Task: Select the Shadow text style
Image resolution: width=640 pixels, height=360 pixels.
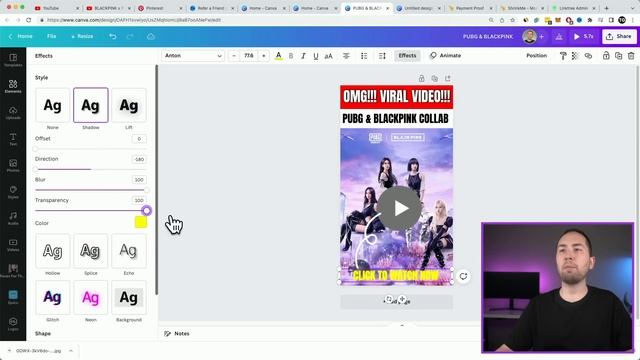Action: point(91,105)
